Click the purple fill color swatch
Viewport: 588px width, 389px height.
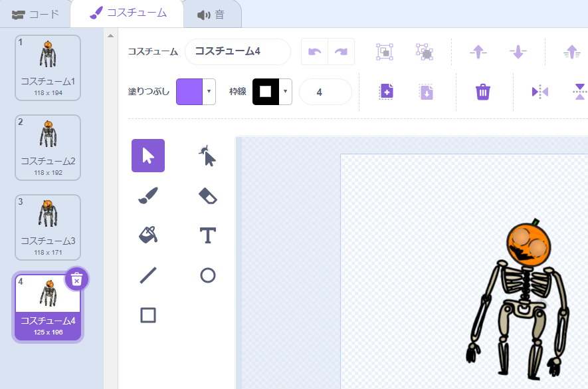[x=189, y=92]
